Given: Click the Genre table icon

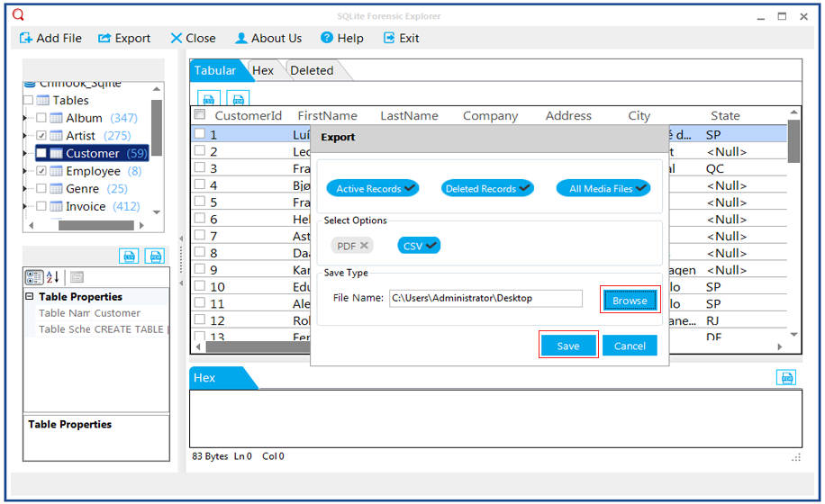Looking at the screenshot, I should point(57,189).
